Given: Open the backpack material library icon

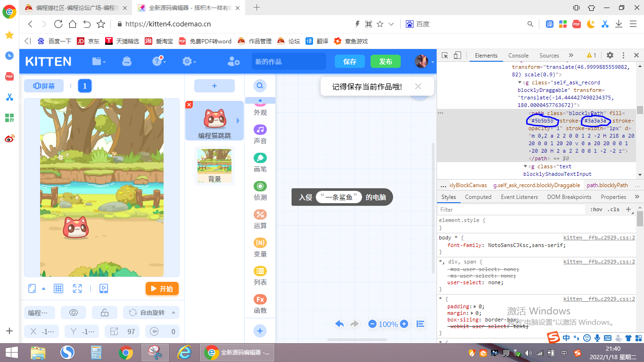Looking at the screenshot, I should tap(126, 61).
